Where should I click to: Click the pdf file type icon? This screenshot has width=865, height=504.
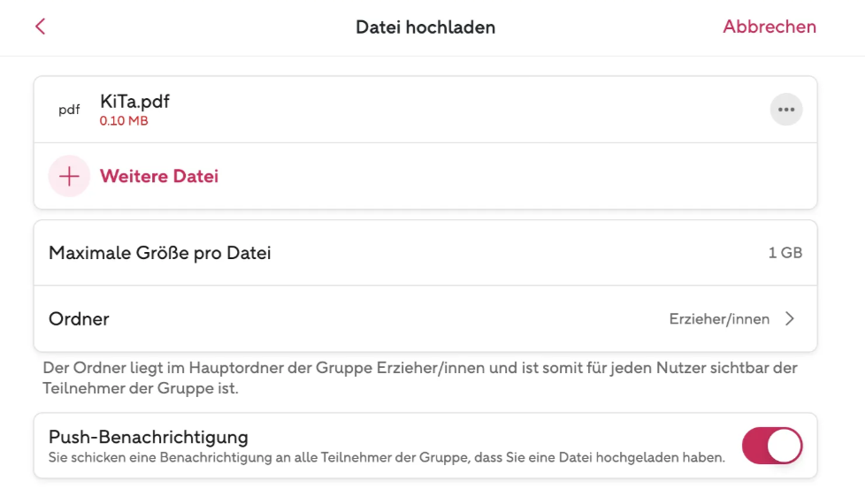69,110
